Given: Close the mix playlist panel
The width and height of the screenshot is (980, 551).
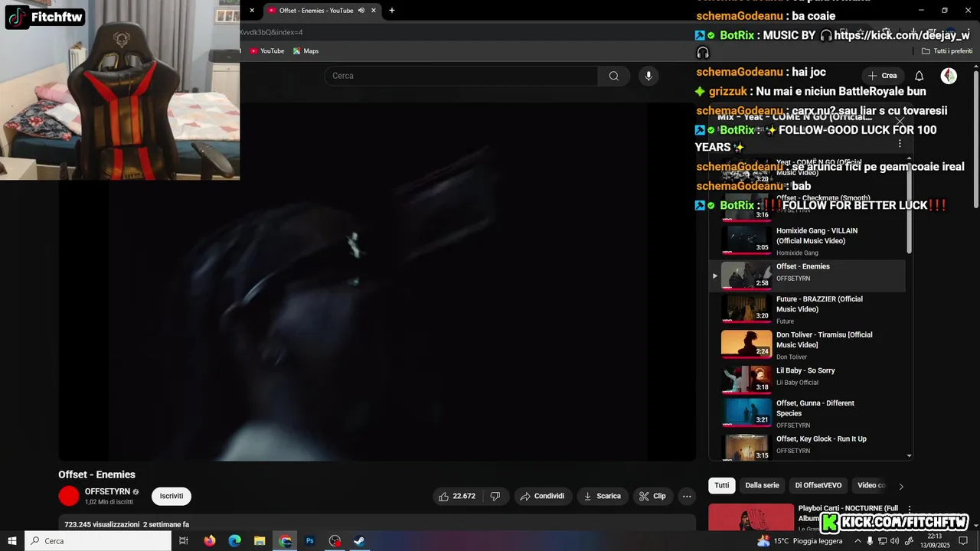Looking at the screenshot, I should (900, 121).
